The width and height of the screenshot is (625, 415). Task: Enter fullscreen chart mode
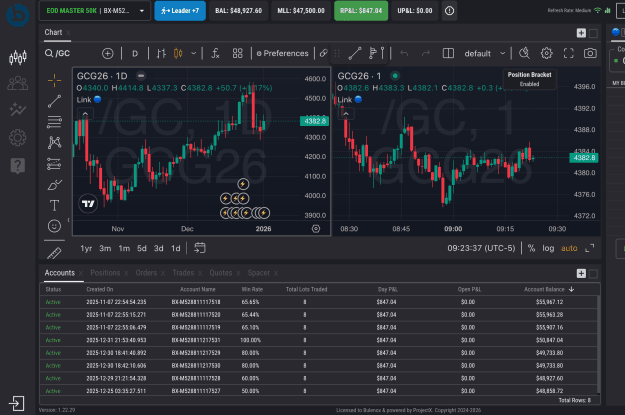568,53
